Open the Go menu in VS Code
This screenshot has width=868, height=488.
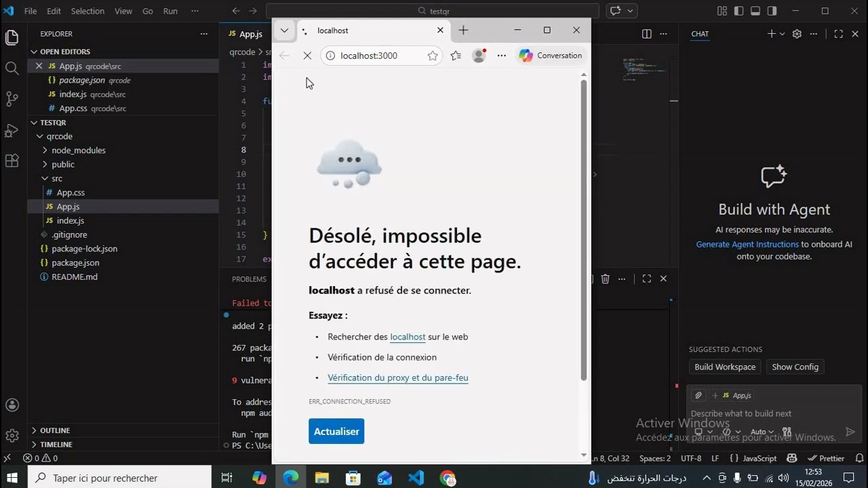[x=148, y=11]
